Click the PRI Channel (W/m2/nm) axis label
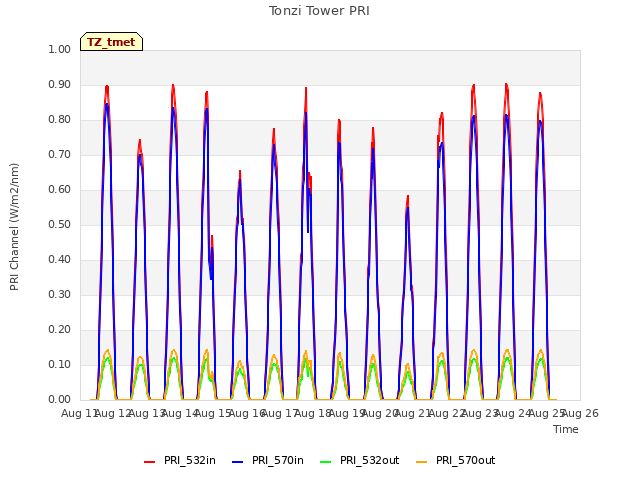Screen dimensions: 640x480 pos(14,227)
